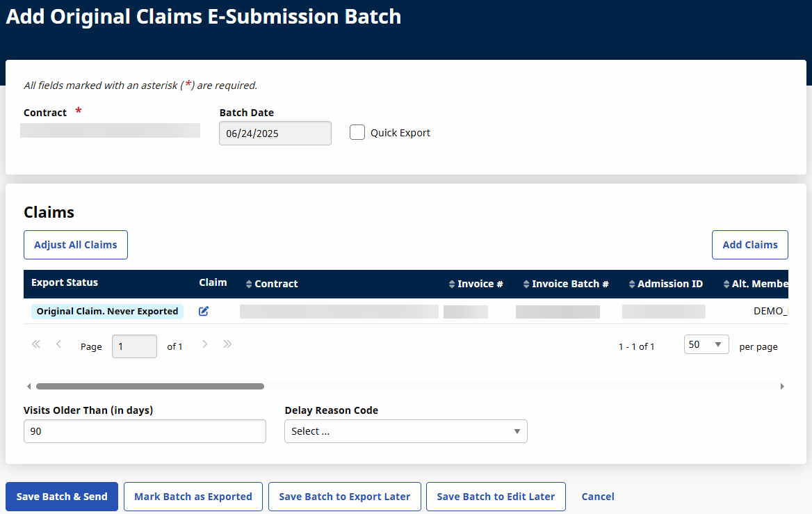Select Mark Batch as Exported
This screenshot has width=812, height=514.
[x=193, y=497]
